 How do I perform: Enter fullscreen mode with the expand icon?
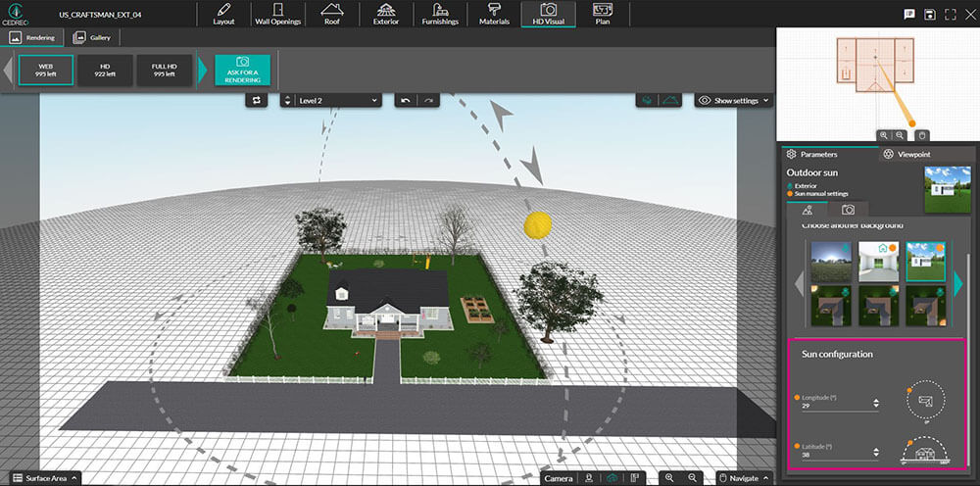click(951, 14)
